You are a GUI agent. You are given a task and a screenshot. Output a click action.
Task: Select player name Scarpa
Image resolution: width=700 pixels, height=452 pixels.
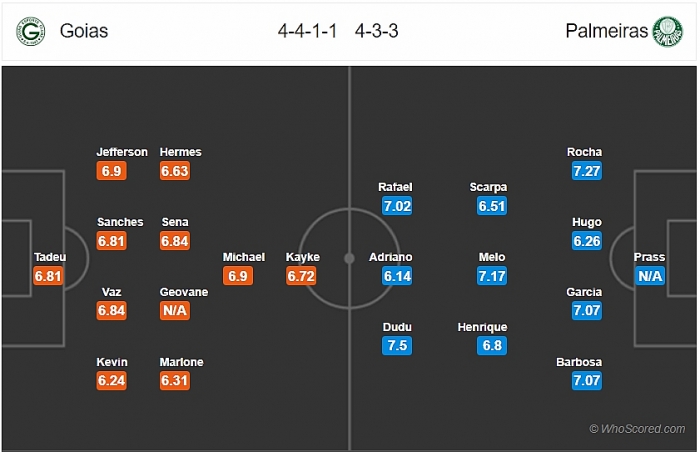(x=488, y=187)
